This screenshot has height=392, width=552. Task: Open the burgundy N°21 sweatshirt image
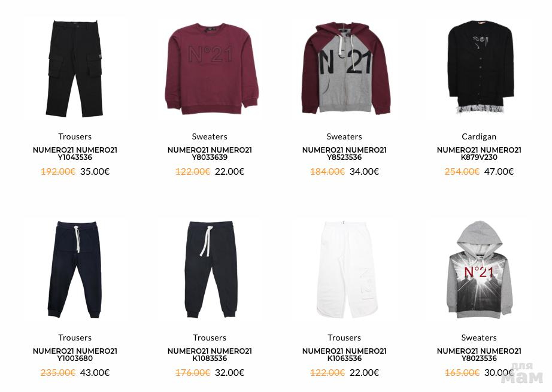click(210, 69)
